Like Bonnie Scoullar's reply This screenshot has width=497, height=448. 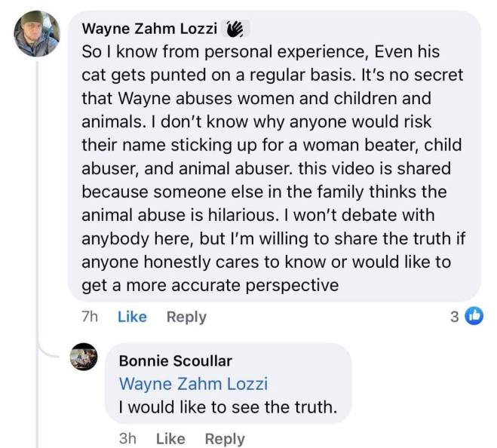click(x=170, y=438)
